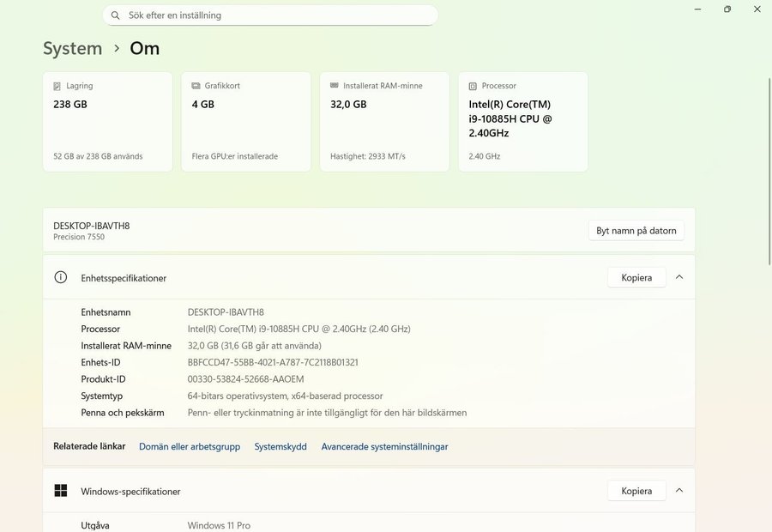The height and width of the screenshot is (532, 772).
Task: Click the info icon beside Enhetsspecifikationer
Action: [x=61, y=277]
